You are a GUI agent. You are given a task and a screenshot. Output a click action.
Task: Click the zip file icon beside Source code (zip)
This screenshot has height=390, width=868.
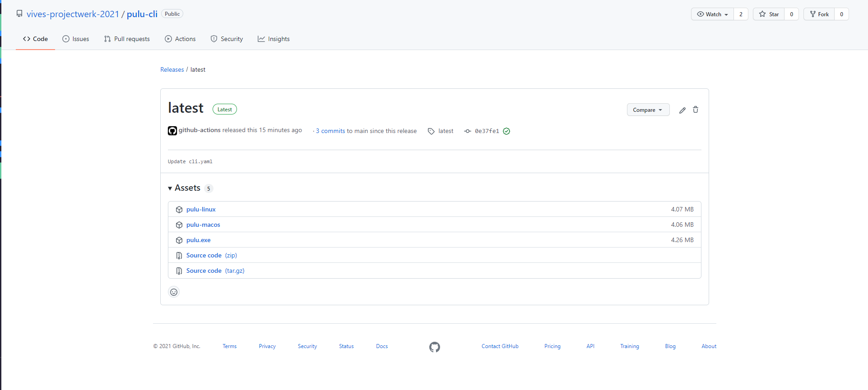pos(179,256)
